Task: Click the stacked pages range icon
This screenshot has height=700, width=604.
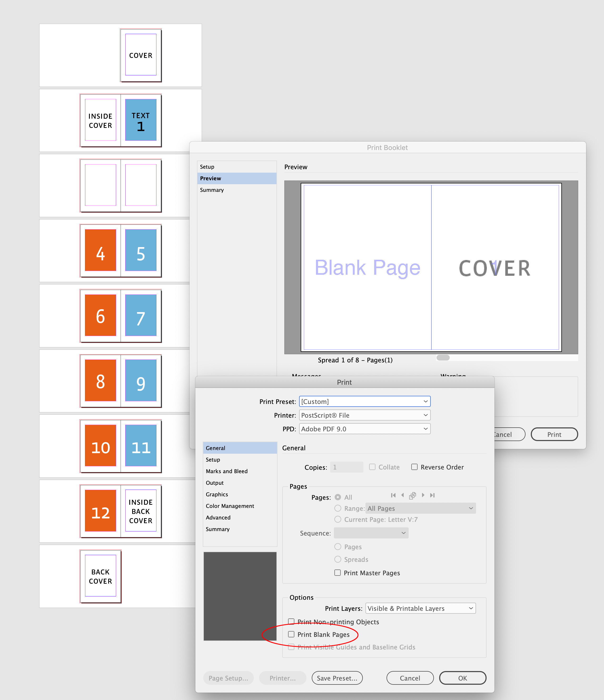Action: coord(412,495)
